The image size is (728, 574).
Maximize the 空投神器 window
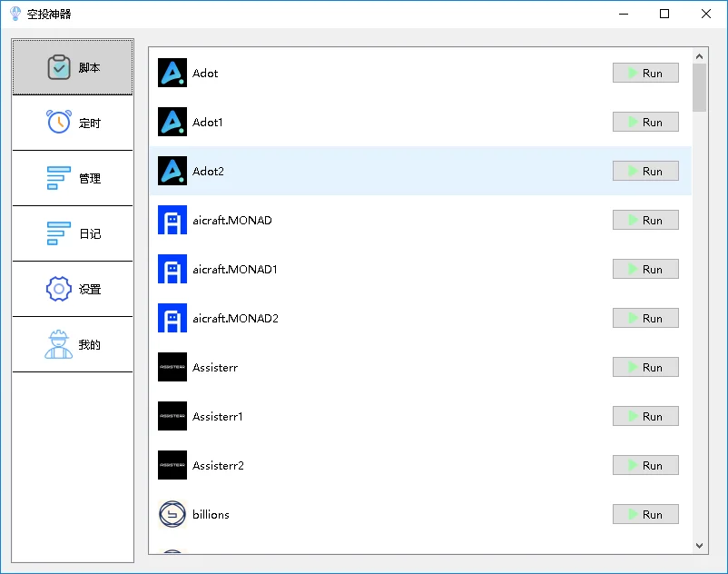point(664,14)
